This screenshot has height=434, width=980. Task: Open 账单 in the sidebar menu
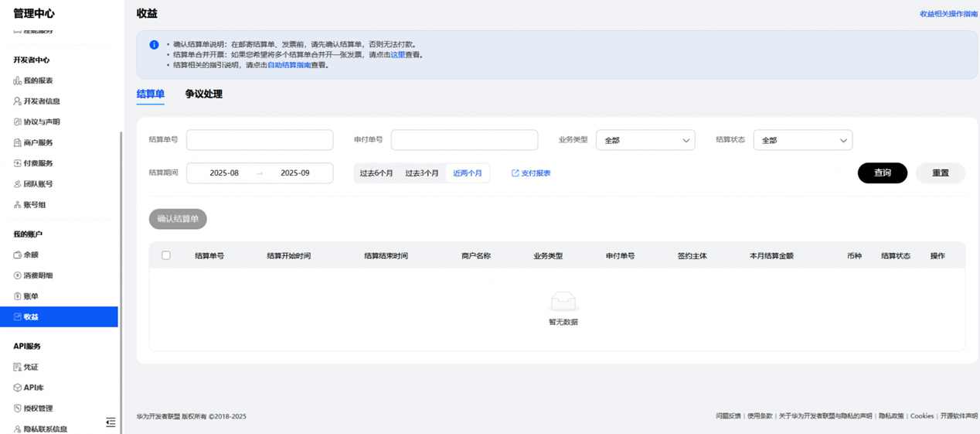31,296
